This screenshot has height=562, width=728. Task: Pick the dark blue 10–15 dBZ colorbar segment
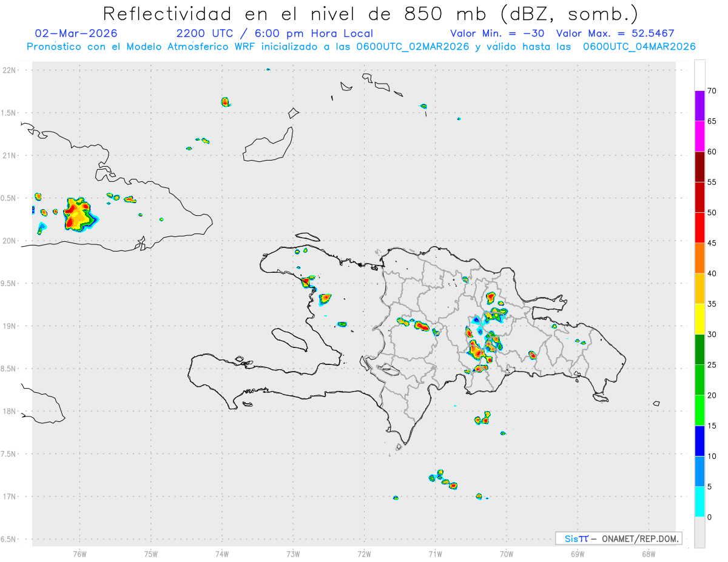click(699, 441)
